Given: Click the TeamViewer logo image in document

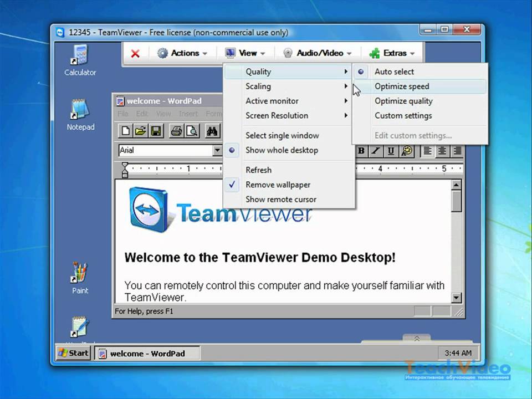Looking at the screenshot, I should click(220, 209).
